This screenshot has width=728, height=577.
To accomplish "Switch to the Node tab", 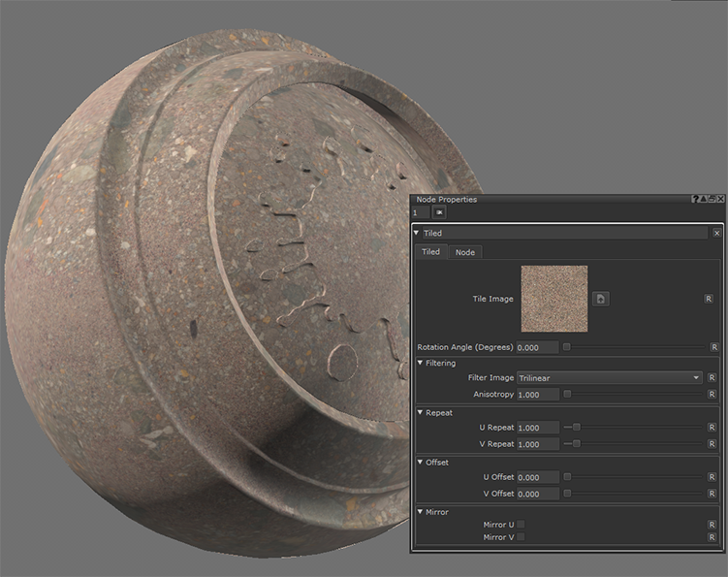I will [465, 252].
